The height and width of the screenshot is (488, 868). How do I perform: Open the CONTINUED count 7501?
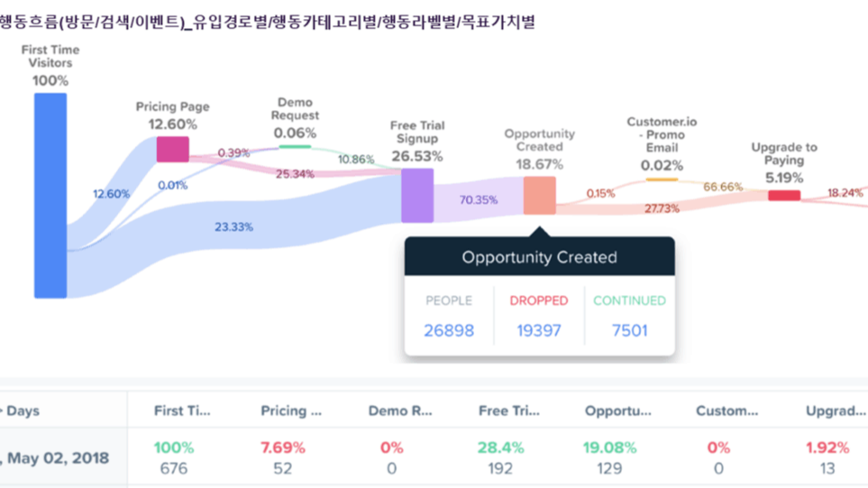(x=629, y=330)
